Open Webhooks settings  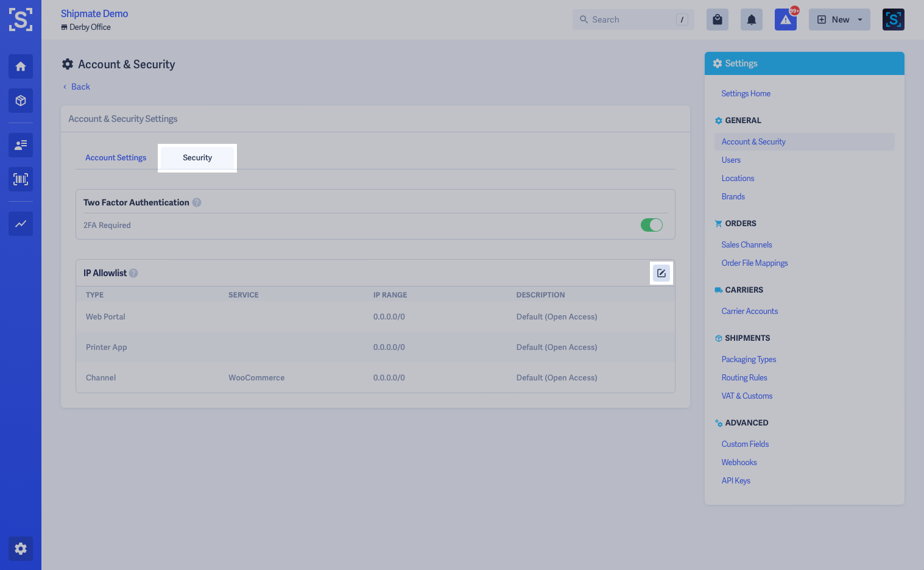pos(739,462)
